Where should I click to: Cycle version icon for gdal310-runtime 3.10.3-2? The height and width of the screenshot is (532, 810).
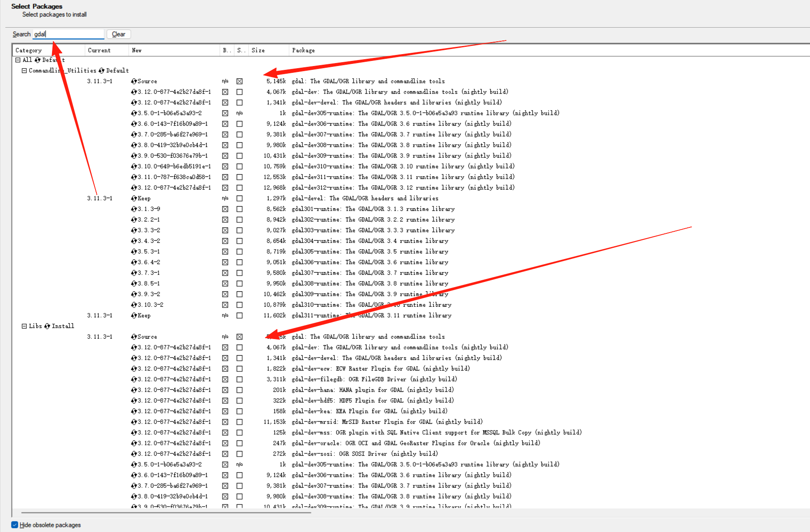point(134,305)
